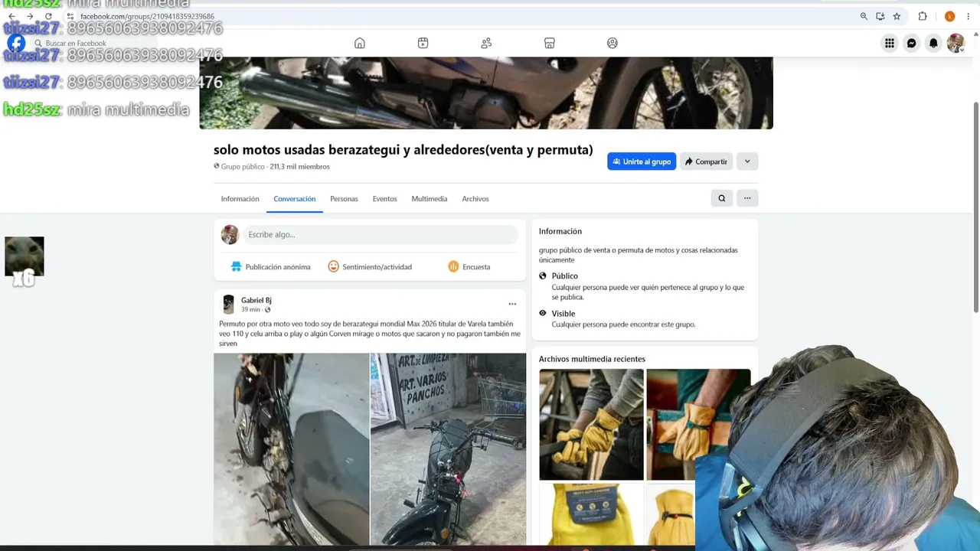Open the options menu on Gabriel Bj's post
The image size is (980, 551).
(x=512, y=305)
